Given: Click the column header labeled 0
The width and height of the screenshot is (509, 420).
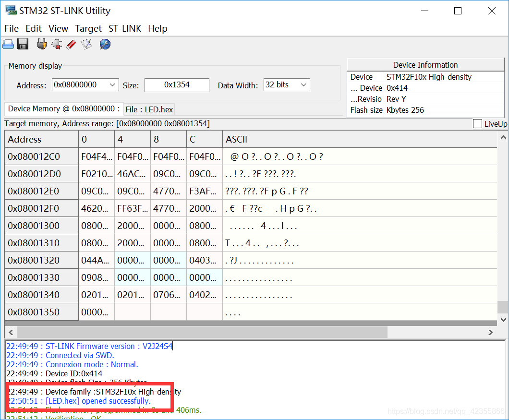Looking at the screenshot, I should click(x=97, y=139).
